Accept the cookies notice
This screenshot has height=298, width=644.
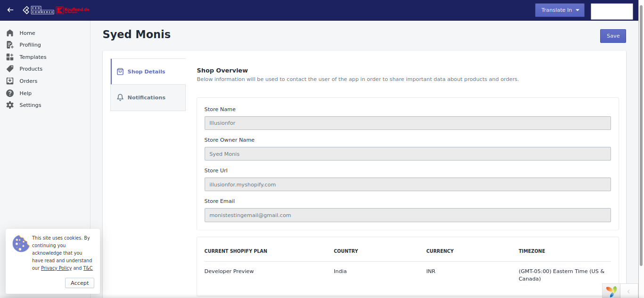click(80, 283)
